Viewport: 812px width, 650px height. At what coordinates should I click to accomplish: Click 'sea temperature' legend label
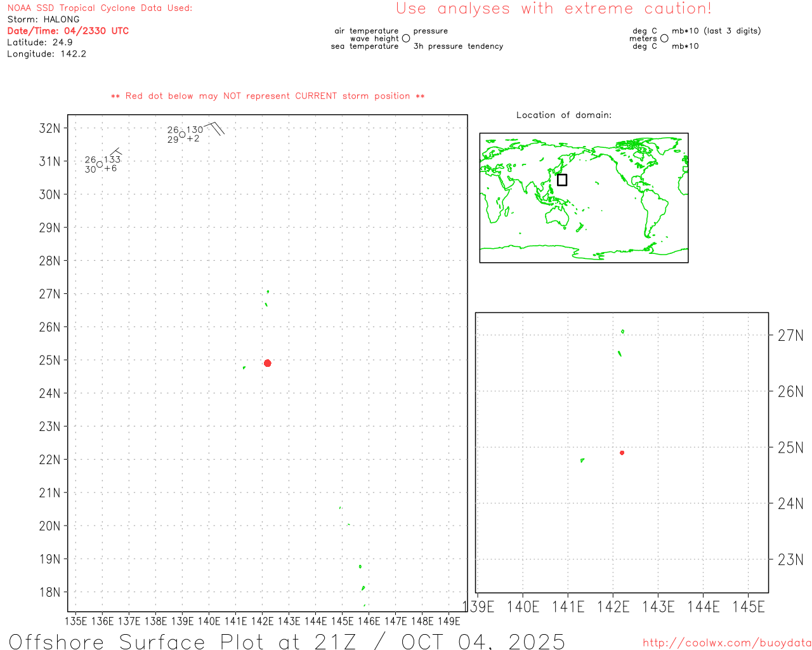point(365,46)
